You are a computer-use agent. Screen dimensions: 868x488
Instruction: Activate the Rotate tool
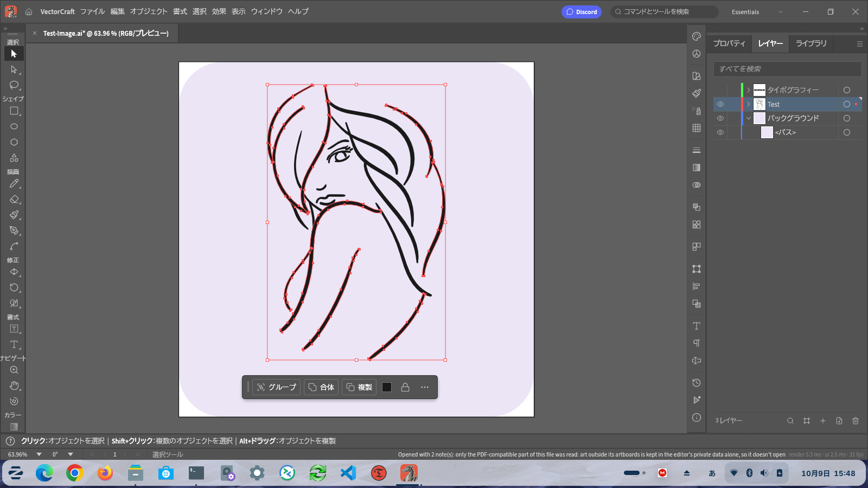click(14, 287)
